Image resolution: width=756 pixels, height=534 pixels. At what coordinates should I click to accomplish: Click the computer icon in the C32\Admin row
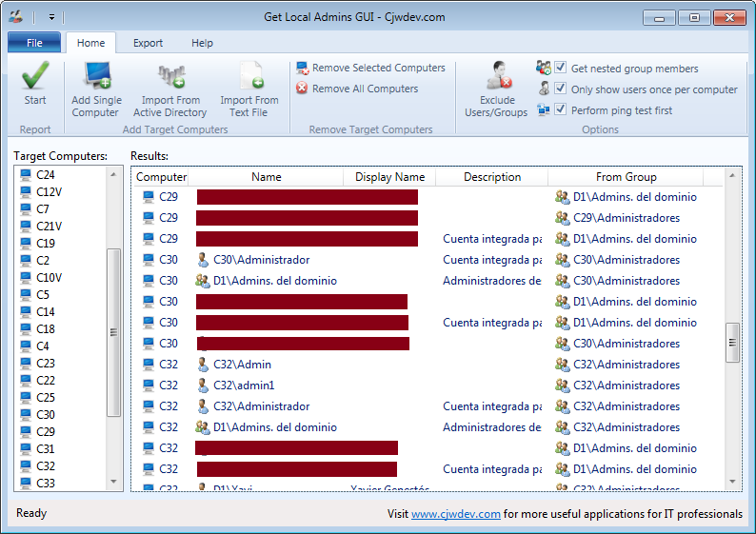coord(149,364)
